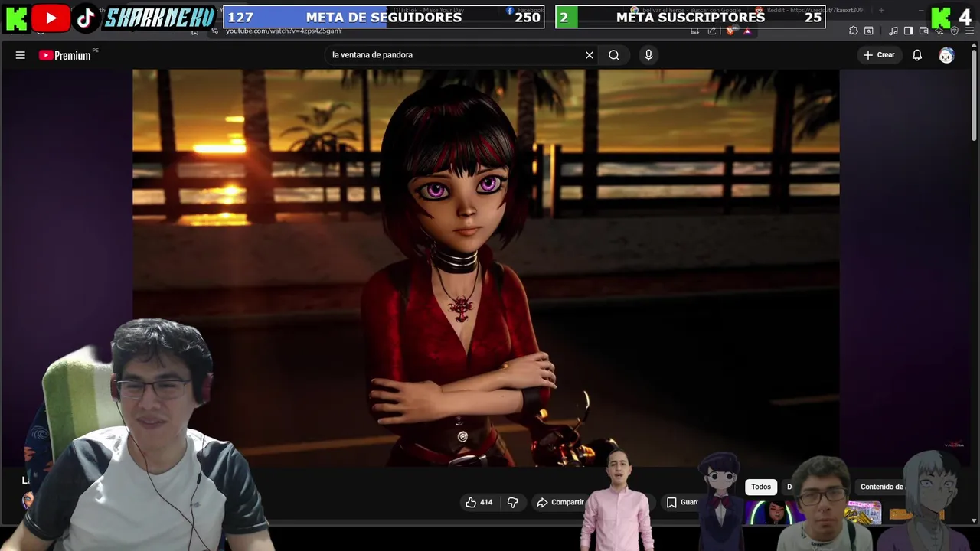980x551 pixels.
Task: Like the video with 414 likes
Action: coord(479,502)
